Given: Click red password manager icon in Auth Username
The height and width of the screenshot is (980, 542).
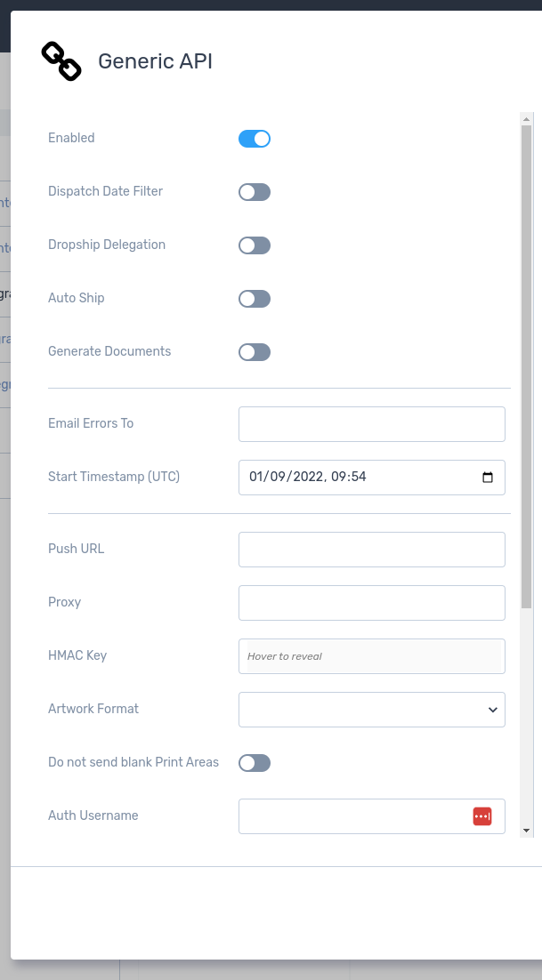Looking at the screenshot, I should (x=481, y=816).
